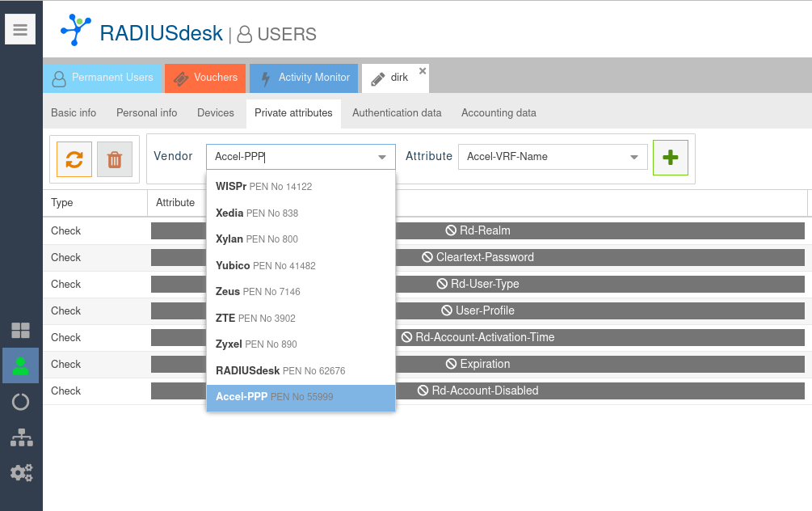Close the dirk tab
Screen dimensions: 812x511
pyautogui.click(x=423, y=71)
